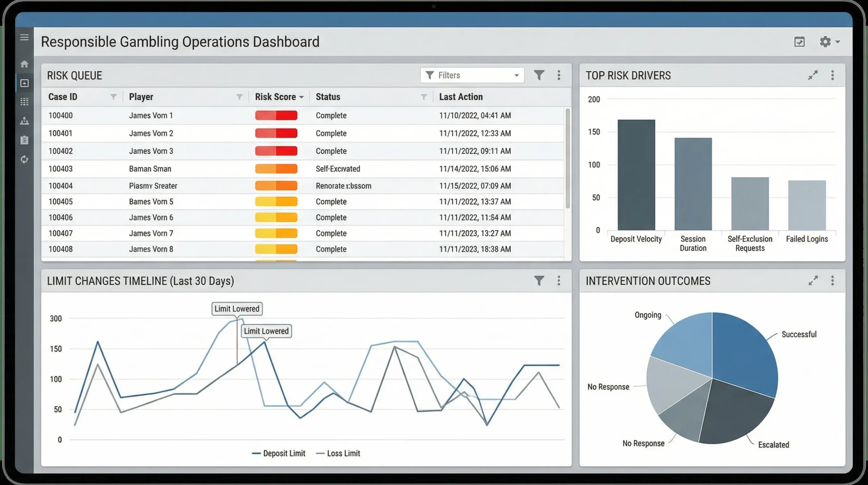Toggle the Loss Limit legend item

point(338,453)
